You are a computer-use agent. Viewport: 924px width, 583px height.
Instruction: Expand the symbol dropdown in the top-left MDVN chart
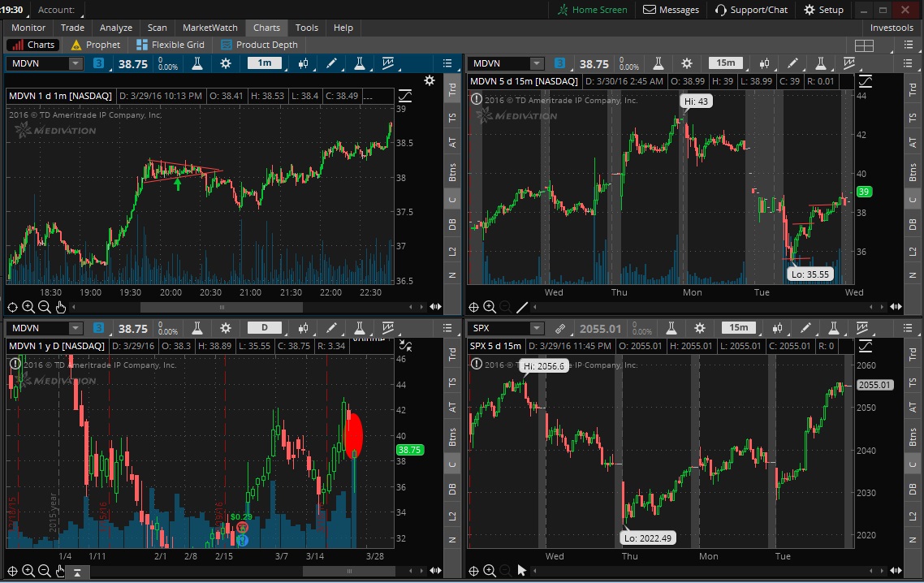pyautogui.click(x=76, y=63)
